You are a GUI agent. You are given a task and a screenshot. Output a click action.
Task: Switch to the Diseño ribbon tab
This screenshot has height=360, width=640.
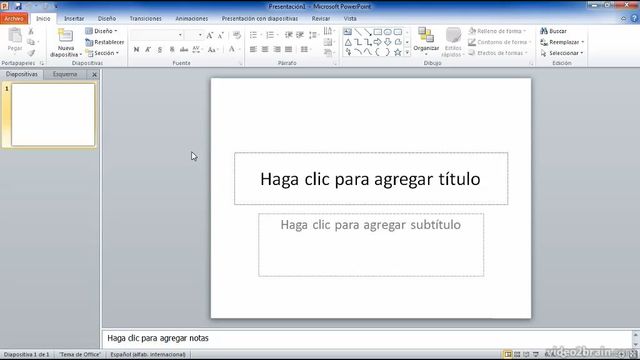coord(107,18)
